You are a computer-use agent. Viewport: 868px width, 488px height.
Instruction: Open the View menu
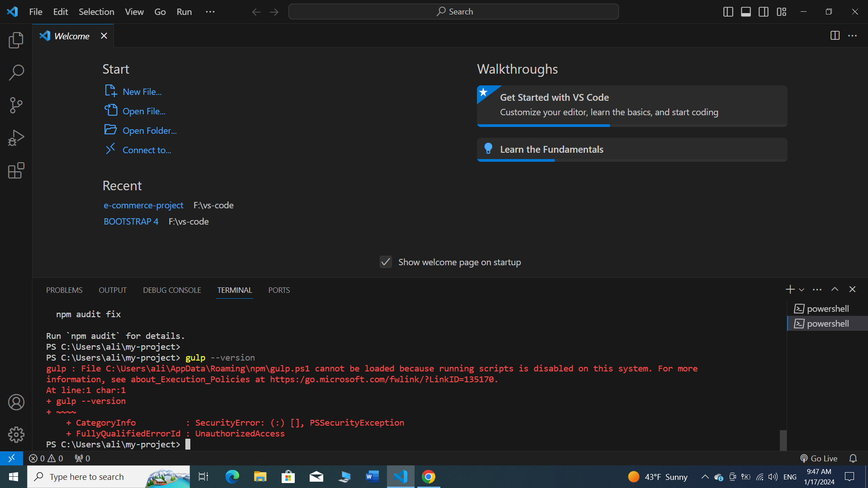click(134, 12)
